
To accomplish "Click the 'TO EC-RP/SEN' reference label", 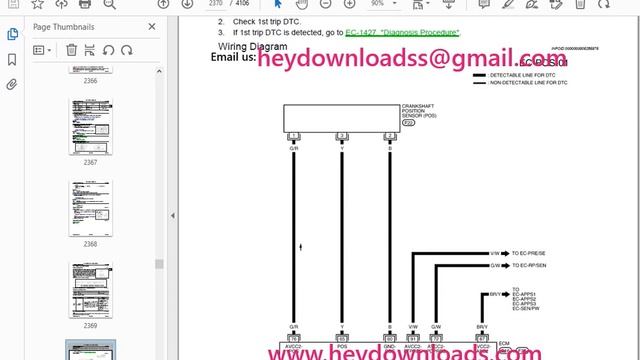I will [x=529, y=265].
